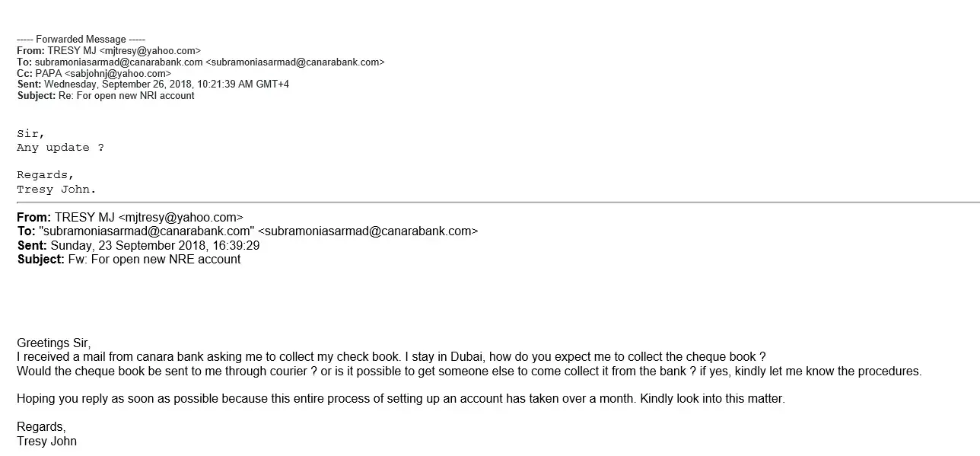Click mjtresy@yahoo.com in the lower From line
This screenshot has width=980, height=456.
(180, 217)
